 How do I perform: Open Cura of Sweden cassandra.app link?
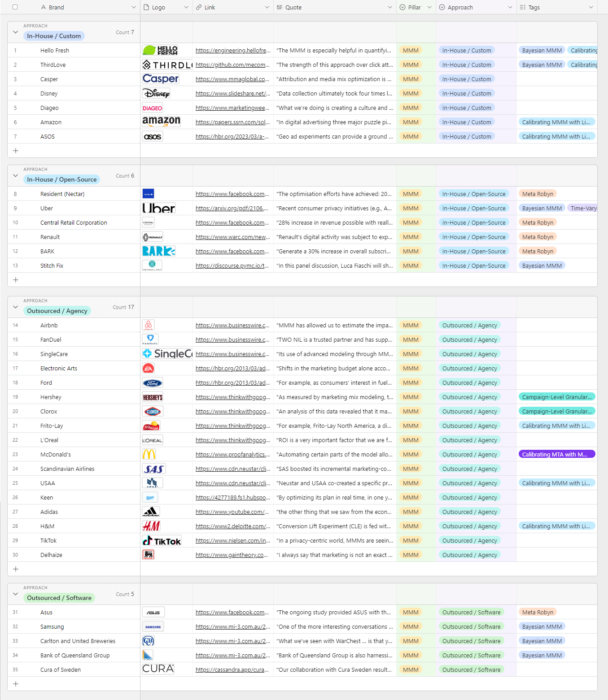pyautogui.click(x=232, y=670)
